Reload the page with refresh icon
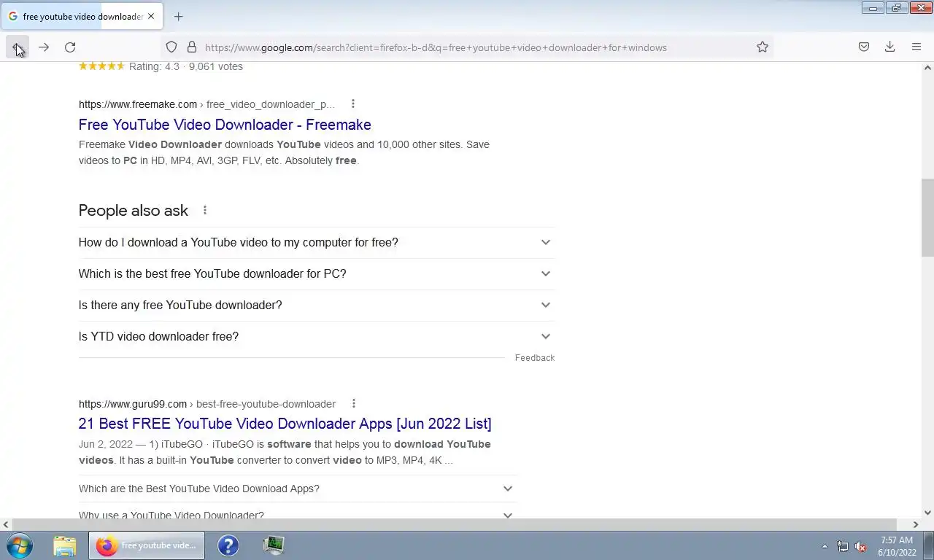 pyautogui.click(x=70, y=47)
